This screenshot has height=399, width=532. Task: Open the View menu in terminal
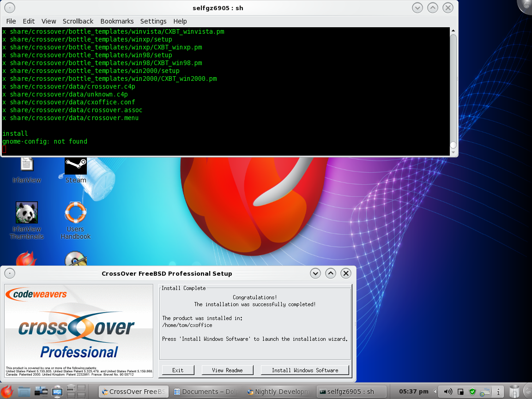pyautogui.click(x=48, y=21)
